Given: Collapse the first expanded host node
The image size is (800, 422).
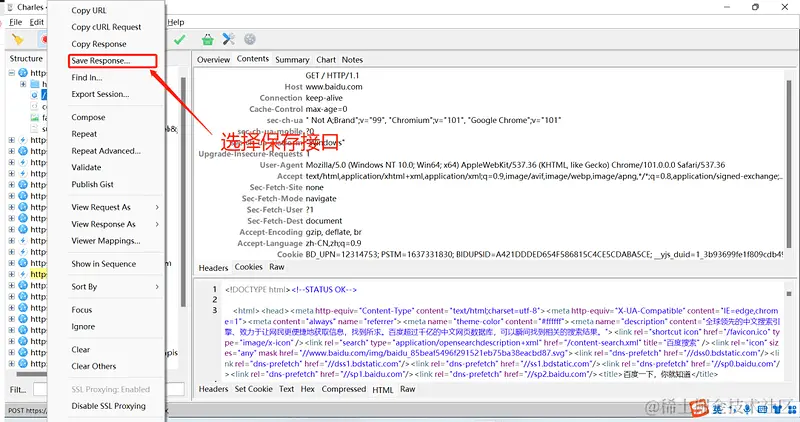Looking at the screenshot, I should coord(11,73).
